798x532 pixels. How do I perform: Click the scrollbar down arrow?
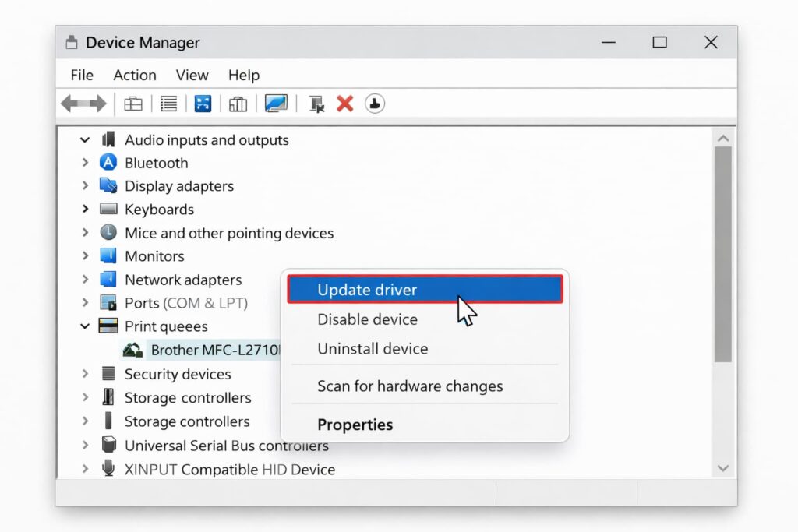[x=722, y=468]
